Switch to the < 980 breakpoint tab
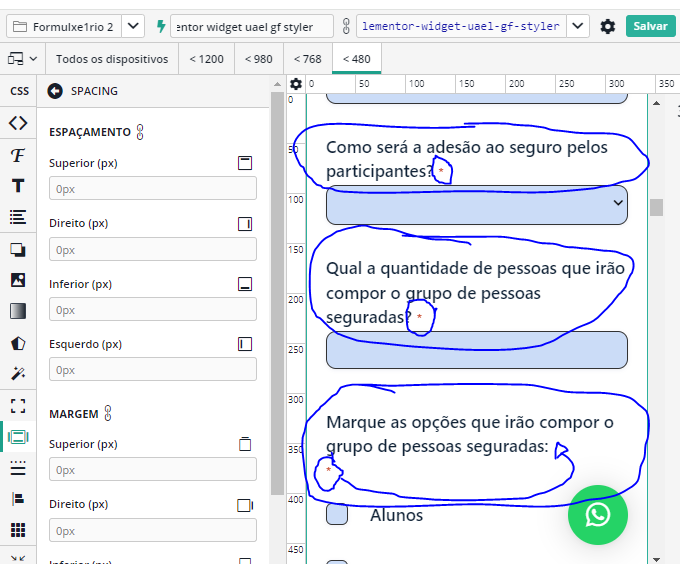680x564 pixels. click(x=258, y=59)
